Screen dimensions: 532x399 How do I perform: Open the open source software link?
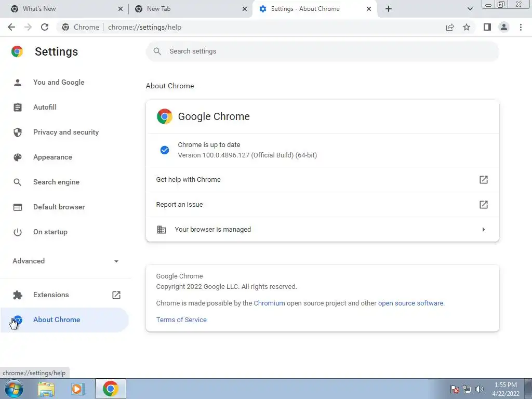coord(410,303)
